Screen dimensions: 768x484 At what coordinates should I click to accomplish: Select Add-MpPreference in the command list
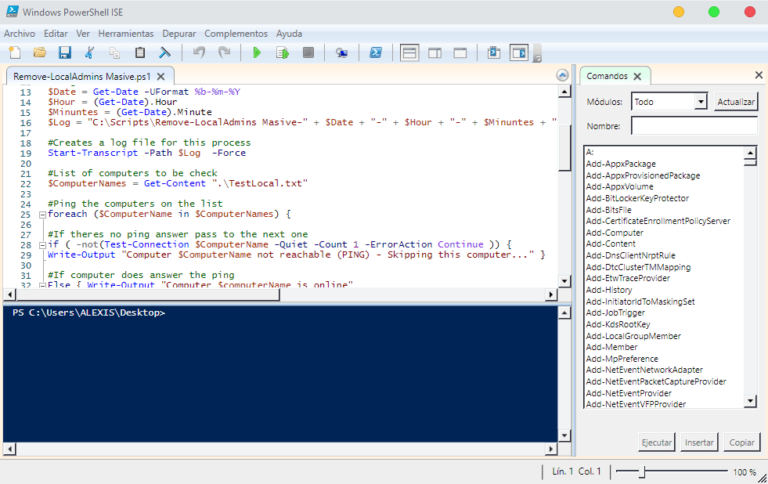click(622, 359)
